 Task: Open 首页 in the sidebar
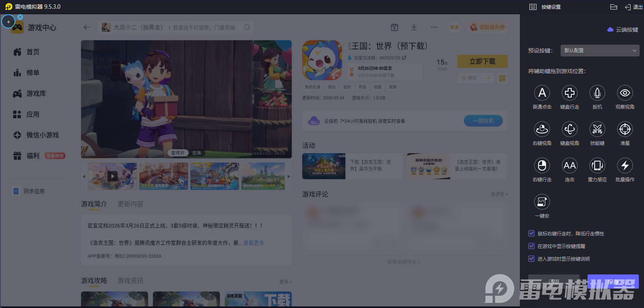[26, 52]
